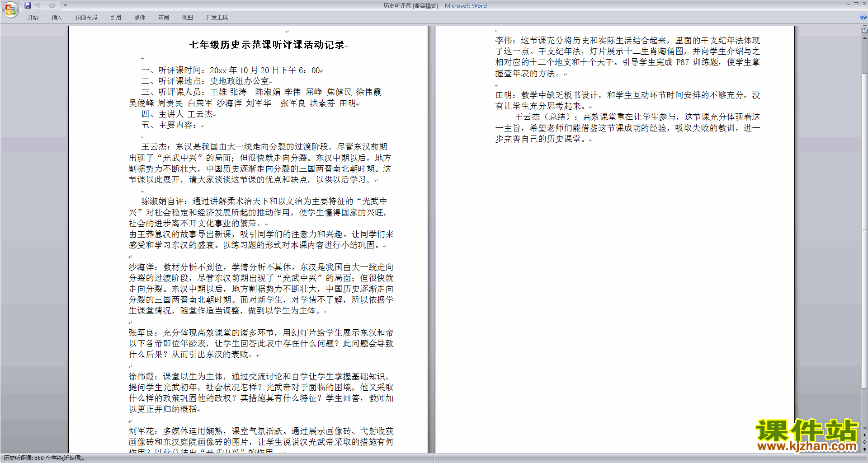Click the line 一、听评课时间
868x463 pixels.
(x=231, y=70)
